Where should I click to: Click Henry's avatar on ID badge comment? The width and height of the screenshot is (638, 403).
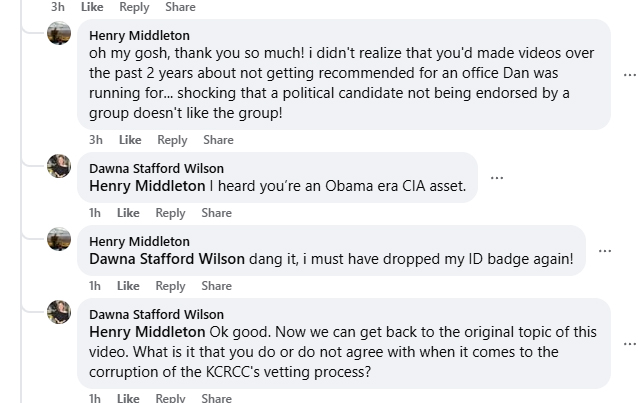pyautogui.click(x=59, y=240)
